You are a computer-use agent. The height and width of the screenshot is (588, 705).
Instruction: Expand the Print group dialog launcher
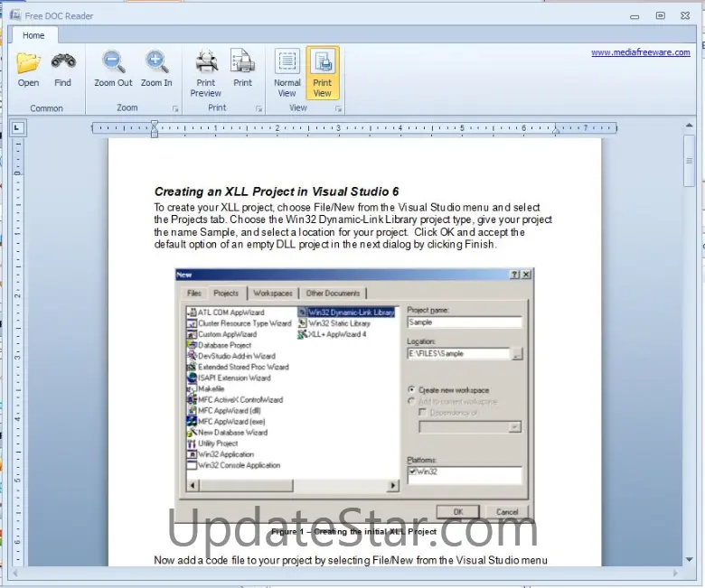(258, 108)
